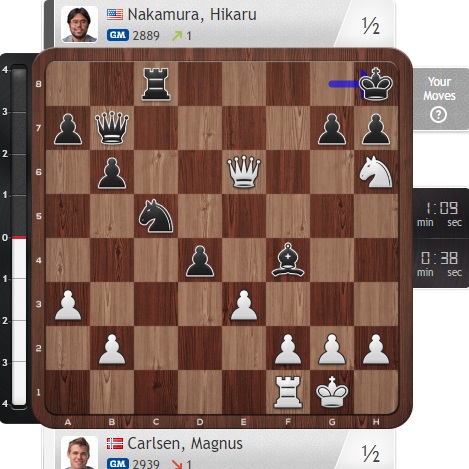Screen dimensions: 469x469
Task: Open Carlsen, Magnus player profile name
Action: tap(185, 443)
